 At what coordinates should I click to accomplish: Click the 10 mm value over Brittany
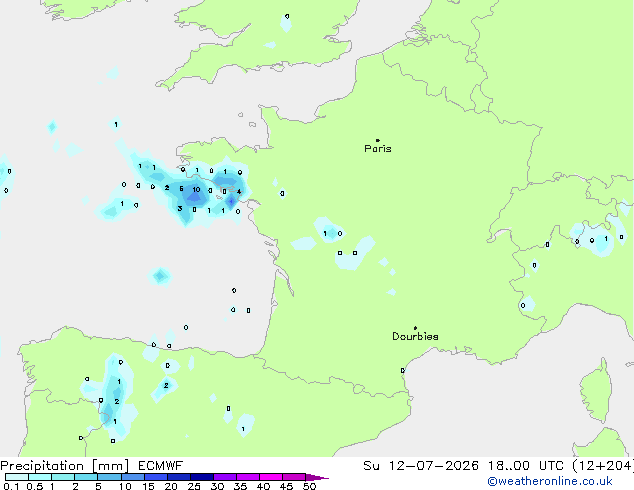pyautogui.click(x=196, y=189)
